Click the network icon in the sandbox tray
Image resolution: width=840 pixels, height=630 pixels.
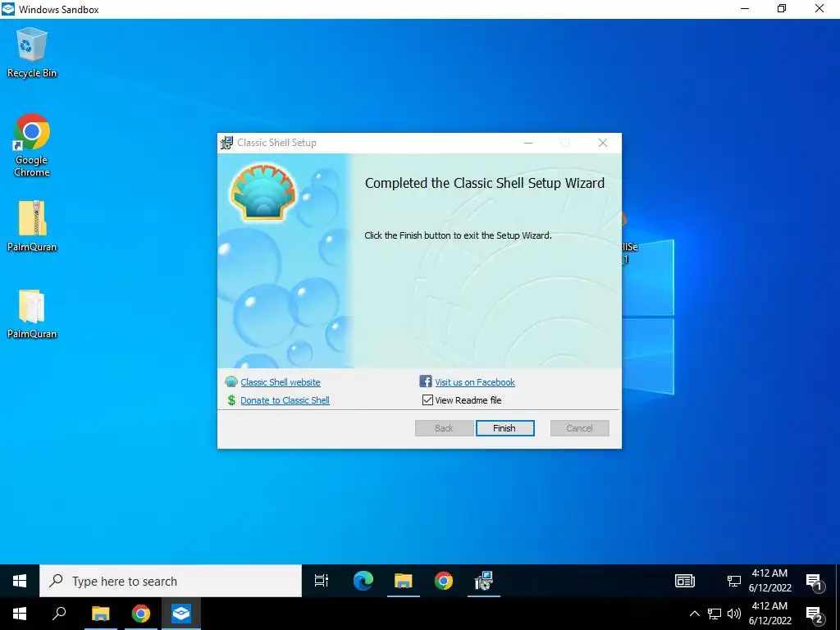[734, 581]
